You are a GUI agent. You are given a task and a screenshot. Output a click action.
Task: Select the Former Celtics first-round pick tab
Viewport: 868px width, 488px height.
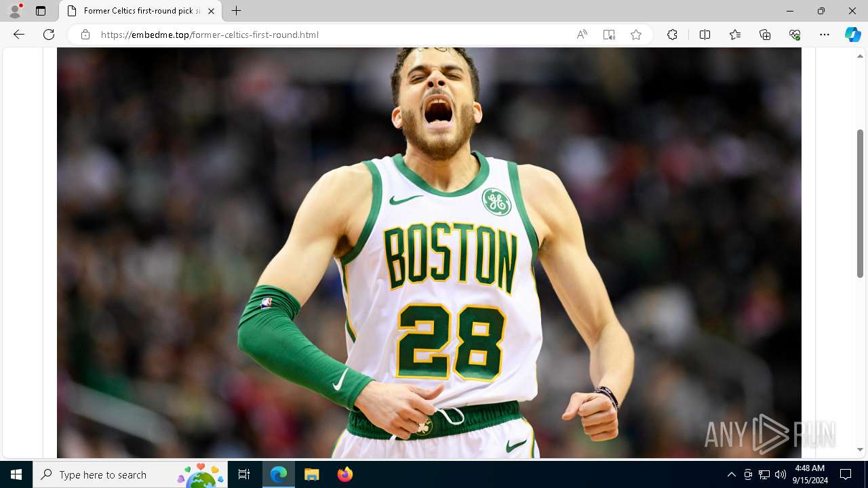click(x=140, y=11)
